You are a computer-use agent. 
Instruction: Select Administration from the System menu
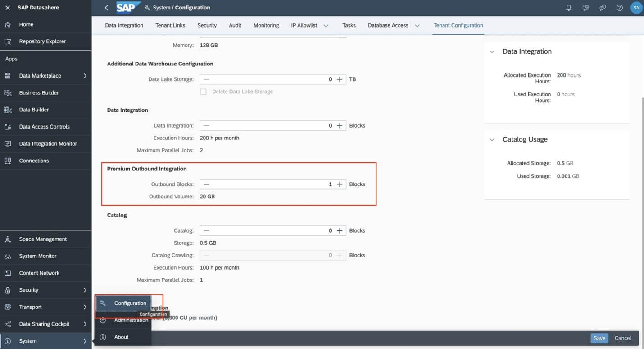(131, 320)
